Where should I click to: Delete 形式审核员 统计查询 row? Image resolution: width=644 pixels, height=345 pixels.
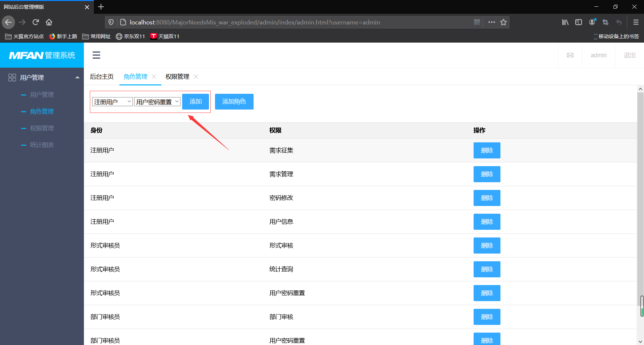tap(487, 269)
